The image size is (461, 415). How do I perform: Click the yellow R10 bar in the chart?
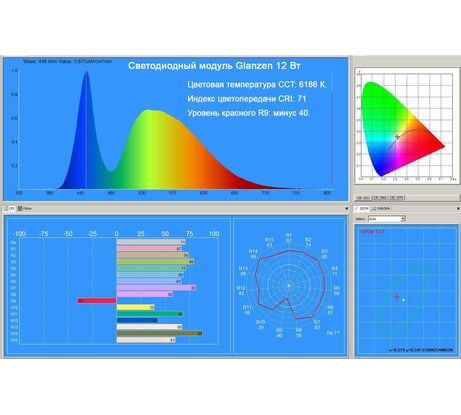(x=136, y=307)
